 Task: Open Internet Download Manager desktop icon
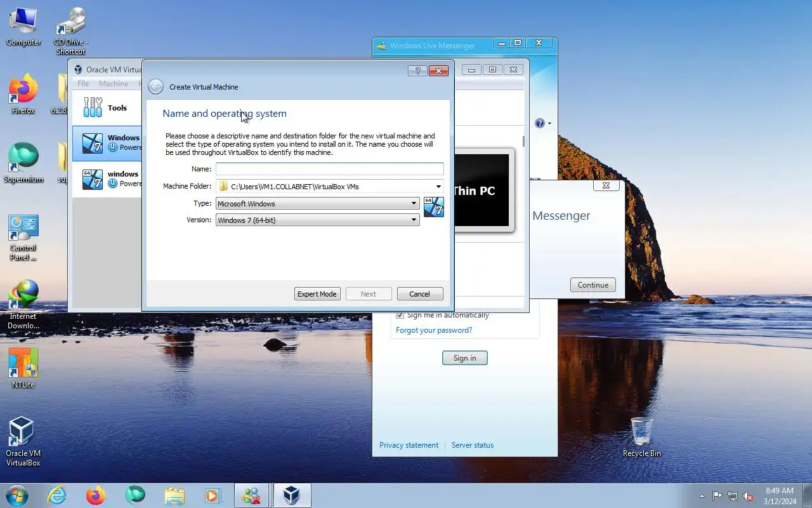click(23, 305)
